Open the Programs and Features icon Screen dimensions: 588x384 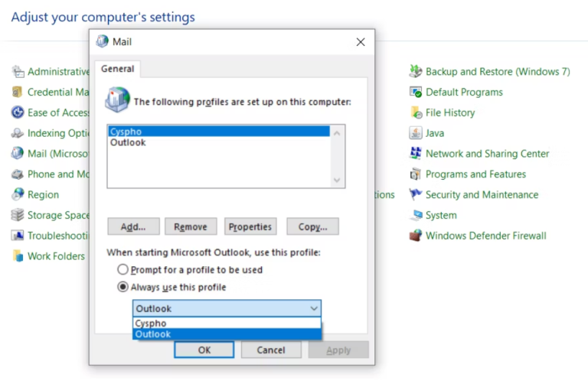coord(416,174)
